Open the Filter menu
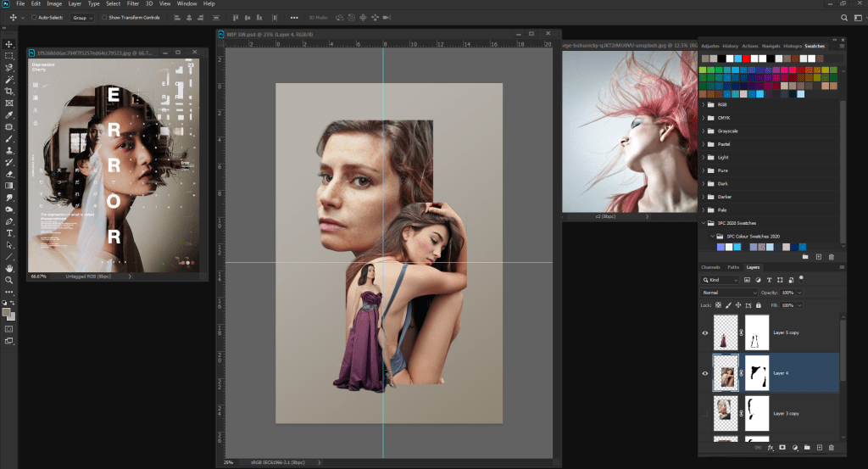This screenshot has height=469, width=868. pyautogui.click(x=133, y=3)
